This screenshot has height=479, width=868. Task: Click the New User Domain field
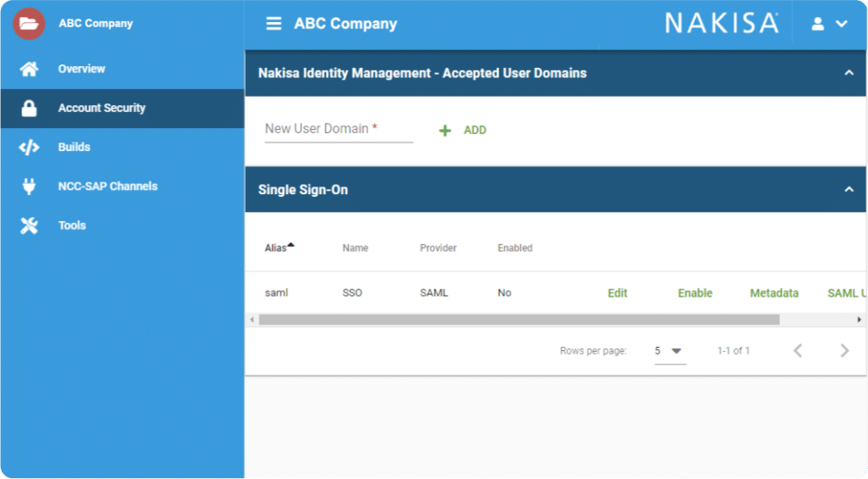click(x=339, y=130)
